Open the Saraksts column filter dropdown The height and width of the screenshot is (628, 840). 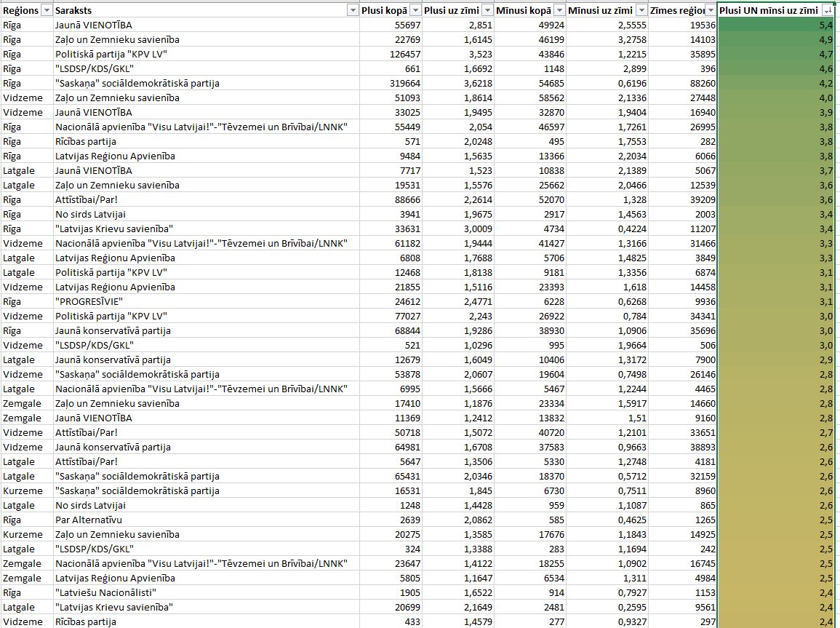tap(353, 10)
